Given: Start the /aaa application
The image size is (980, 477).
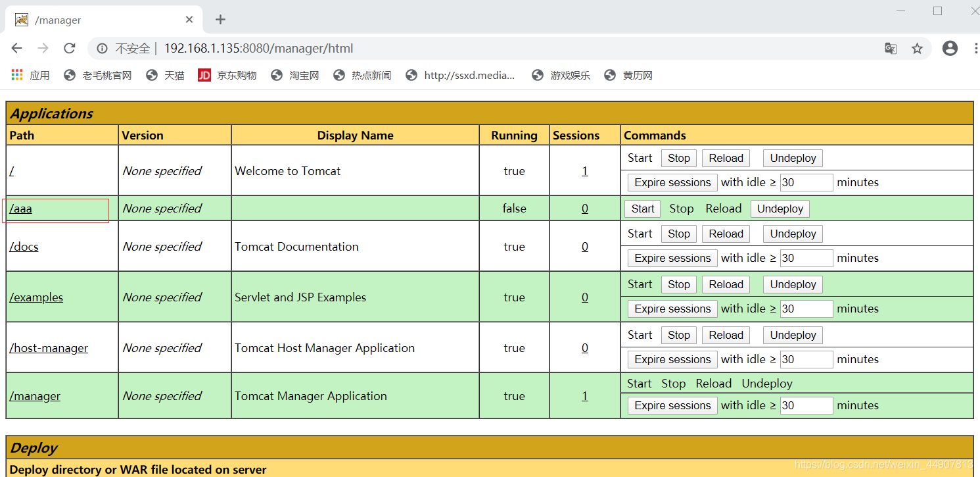Looking at the screenshot, I should coord(643,209).
